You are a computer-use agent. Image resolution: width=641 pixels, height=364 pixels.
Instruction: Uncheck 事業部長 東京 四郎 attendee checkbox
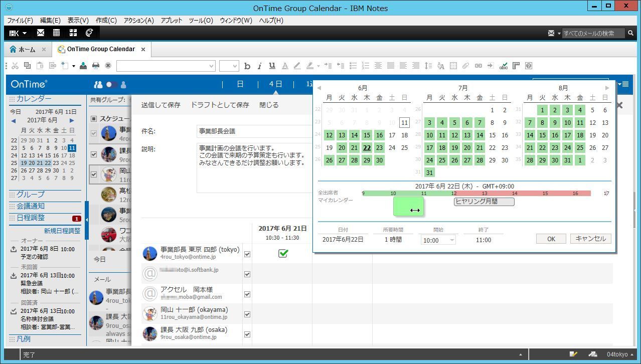pyautogui.click(x=247, y=254)
